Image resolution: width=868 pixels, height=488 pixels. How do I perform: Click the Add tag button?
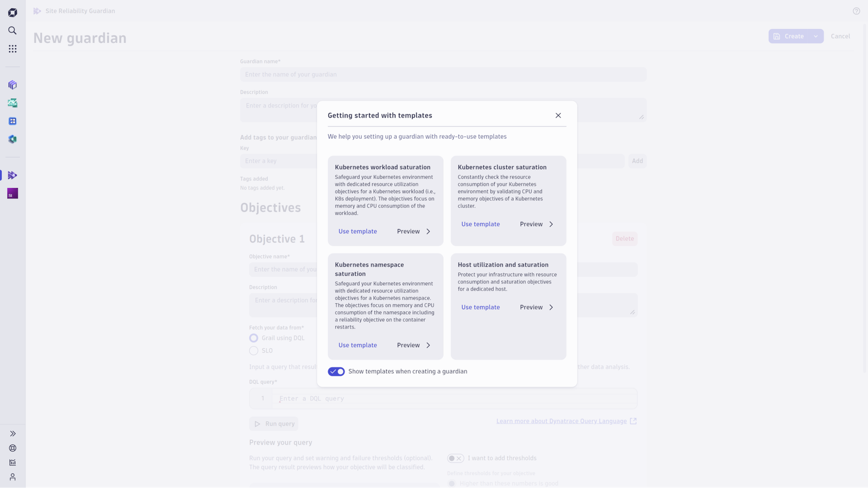pyautogui.click(x=637, y=161)
